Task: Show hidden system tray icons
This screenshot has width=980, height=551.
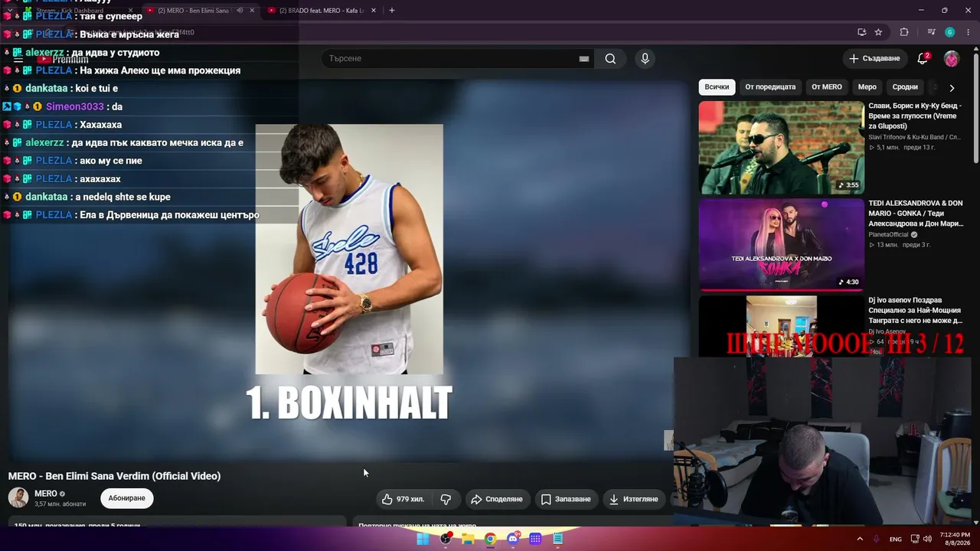Action: tap(860, 539)
